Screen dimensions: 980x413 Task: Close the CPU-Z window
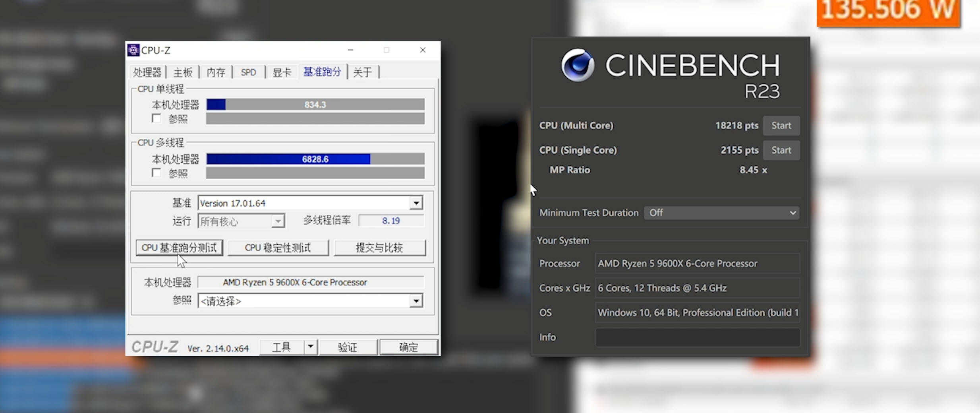pyautogui.click(x=423, y=50)
